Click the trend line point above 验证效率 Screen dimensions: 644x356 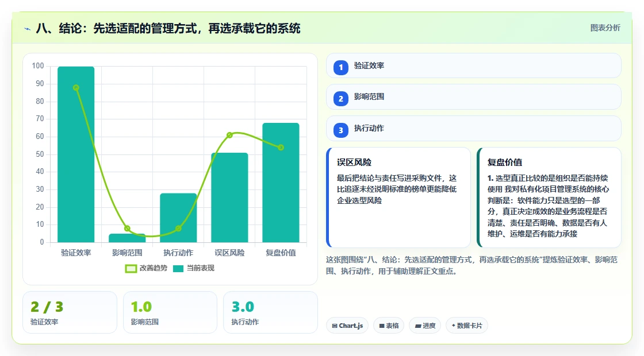tap(76, 88)
